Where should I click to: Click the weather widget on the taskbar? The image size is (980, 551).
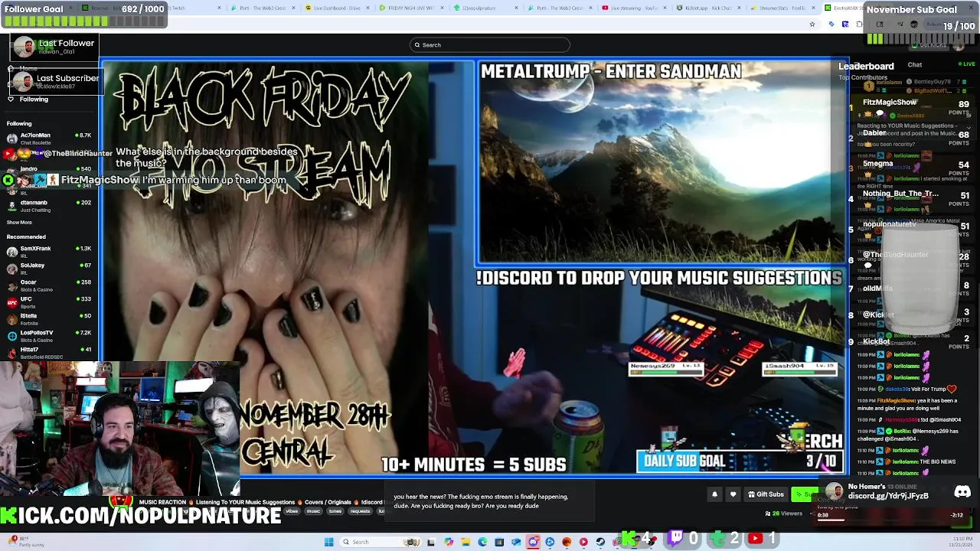coord(24,542)
